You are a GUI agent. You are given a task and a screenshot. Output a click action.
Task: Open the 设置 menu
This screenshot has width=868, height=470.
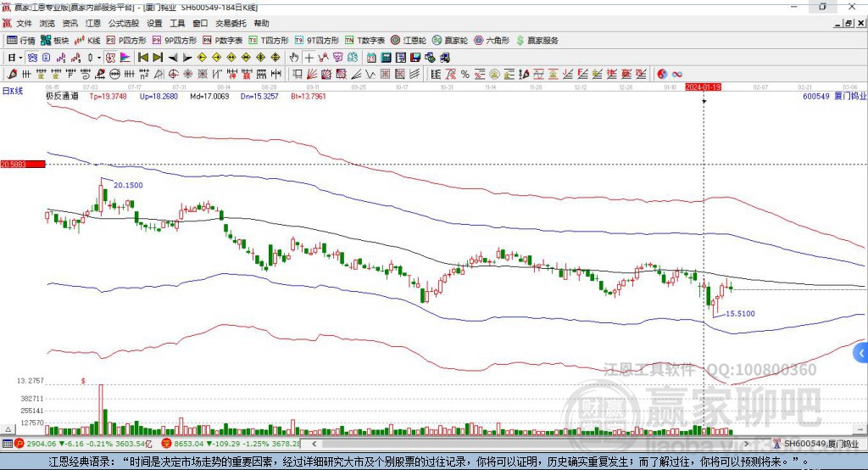[x=154, y=23]
